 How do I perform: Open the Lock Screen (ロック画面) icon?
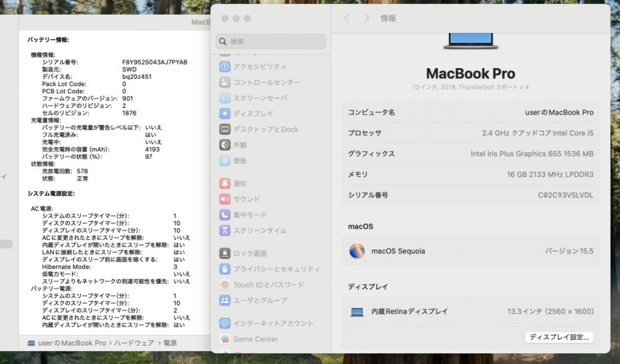pyautogui.click(x=224, y=253)
